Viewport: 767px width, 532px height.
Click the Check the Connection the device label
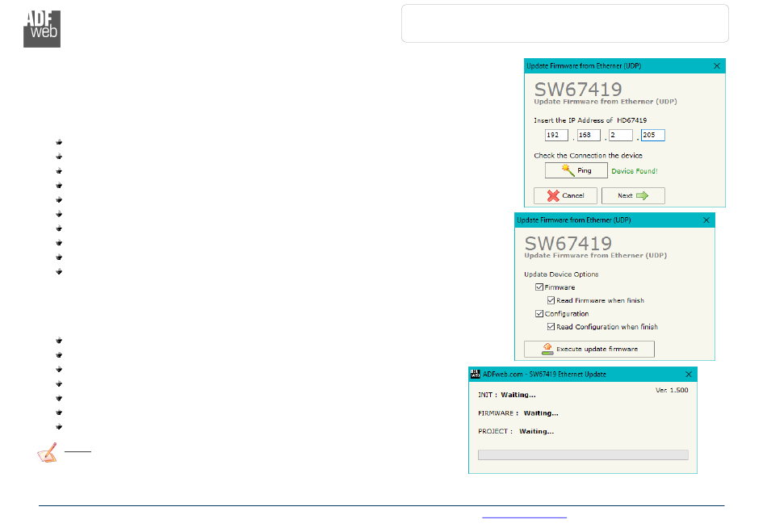click(x=588, y=156)
